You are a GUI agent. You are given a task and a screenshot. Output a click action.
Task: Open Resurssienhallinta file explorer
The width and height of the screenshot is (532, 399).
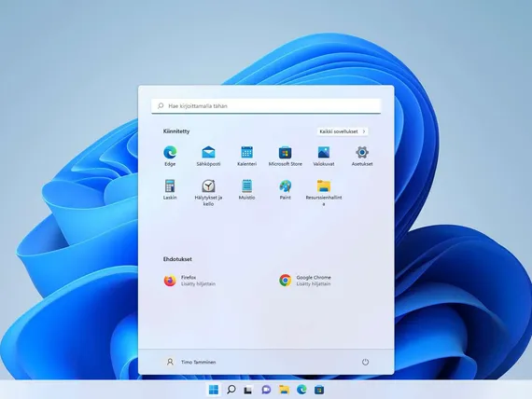(x=324, y=193)
